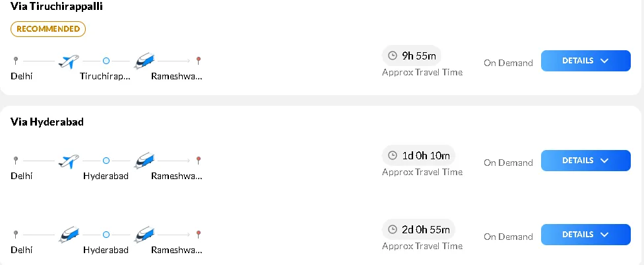The image size is (644, 265).
Task: Select the Via Hyderabad heading
Action: [48, 122]
